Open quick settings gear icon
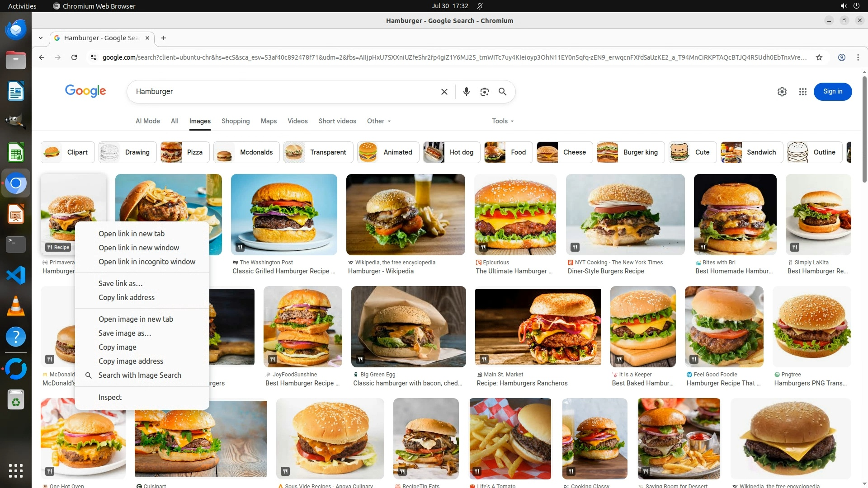The width and height of the screenshot is (868, 488). coord(782,92)
